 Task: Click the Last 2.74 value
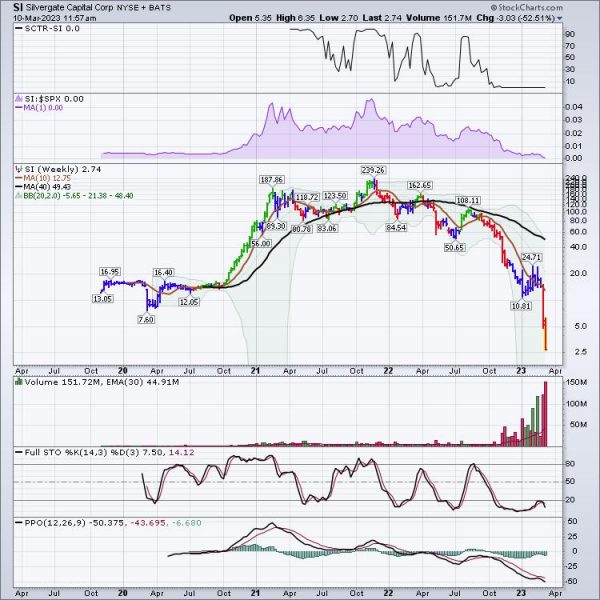[x=382, y=18]
